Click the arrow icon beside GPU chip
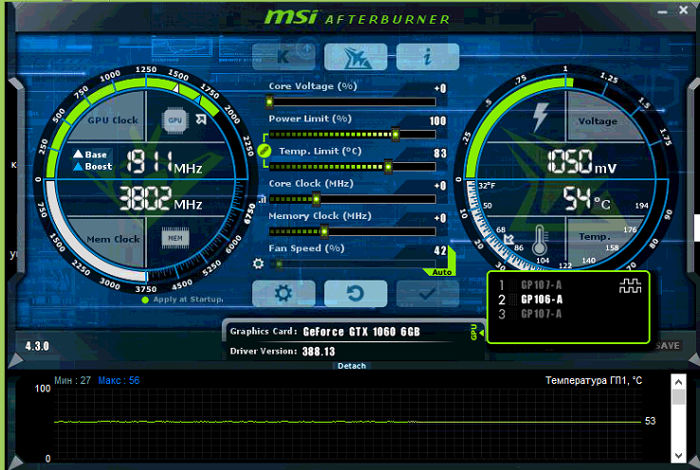The height and width of the screenshot is (470, 700). coord(201,119)
